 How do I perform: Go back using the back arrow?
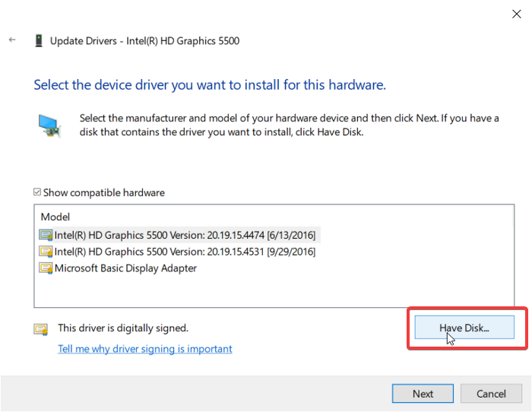pyautogui.click(x=12, y=40)
